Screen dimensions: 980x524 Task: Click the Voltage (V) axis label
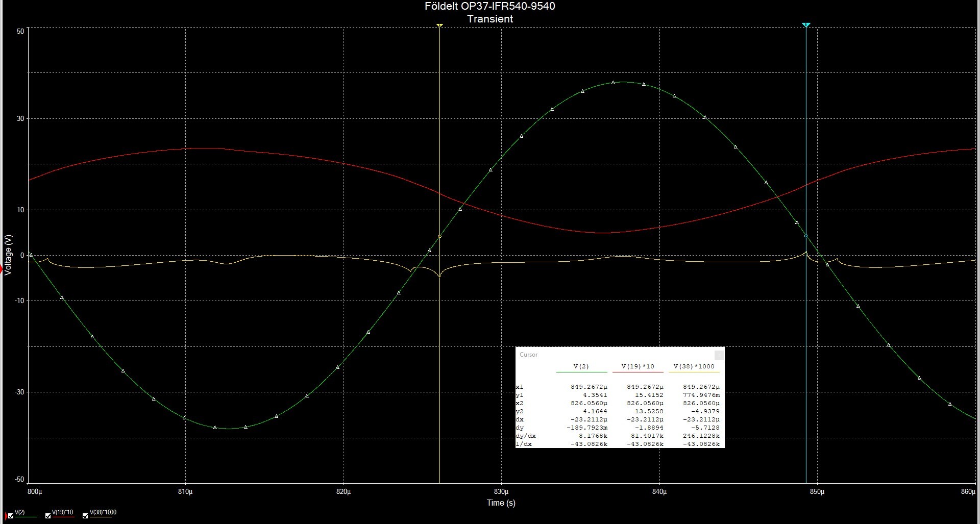coord(8,255)
